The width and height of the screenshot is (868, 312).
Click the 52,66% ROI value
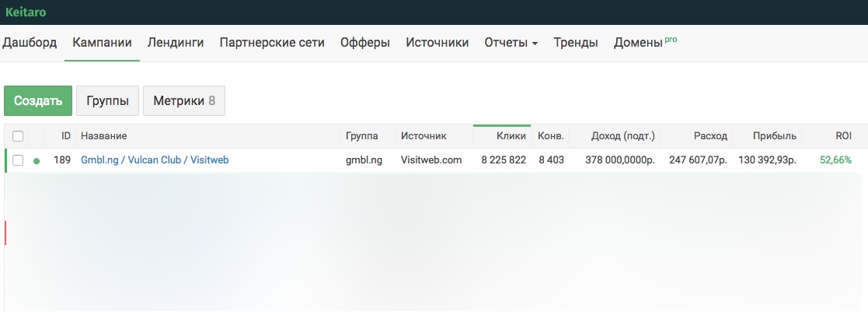tap(836, 160)
